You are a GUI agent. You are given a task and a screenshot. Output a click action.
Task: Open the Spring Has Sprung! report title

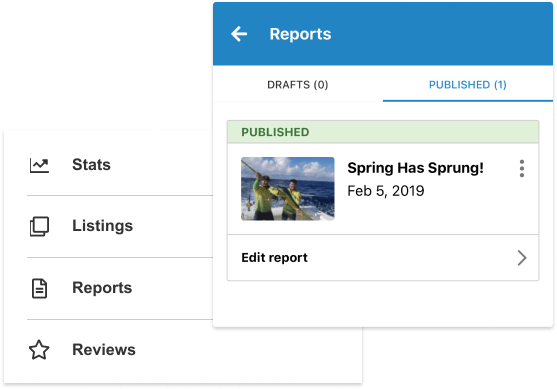point(415,168)
